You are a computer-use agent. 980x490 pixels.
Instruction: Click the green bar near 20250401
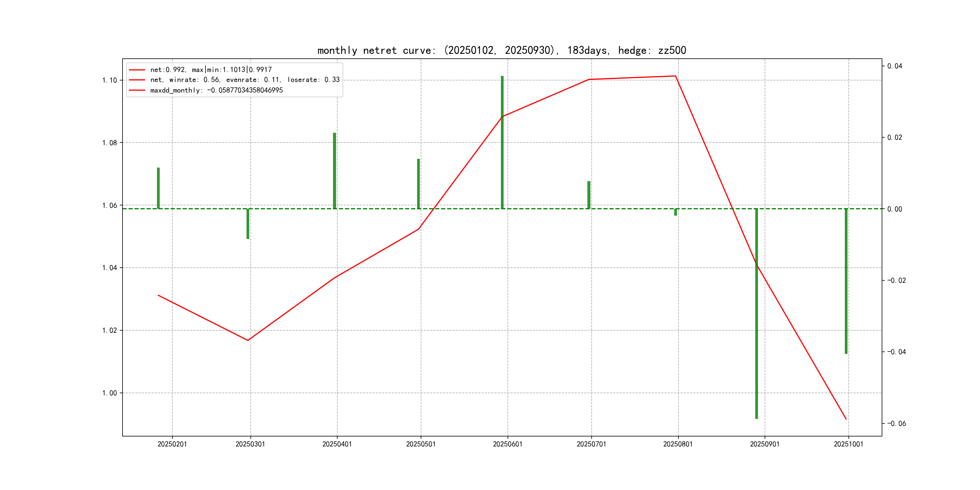click(335, 171)
